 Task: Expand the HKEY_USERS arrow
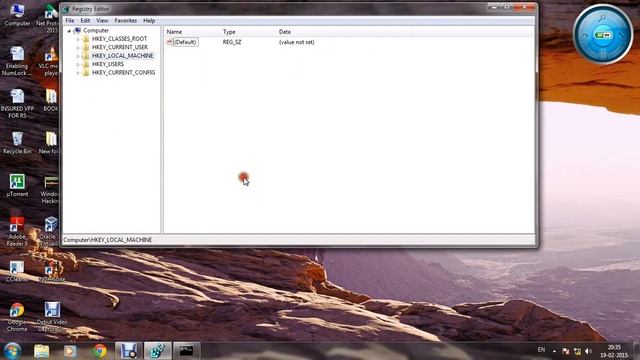click(78, 64)
